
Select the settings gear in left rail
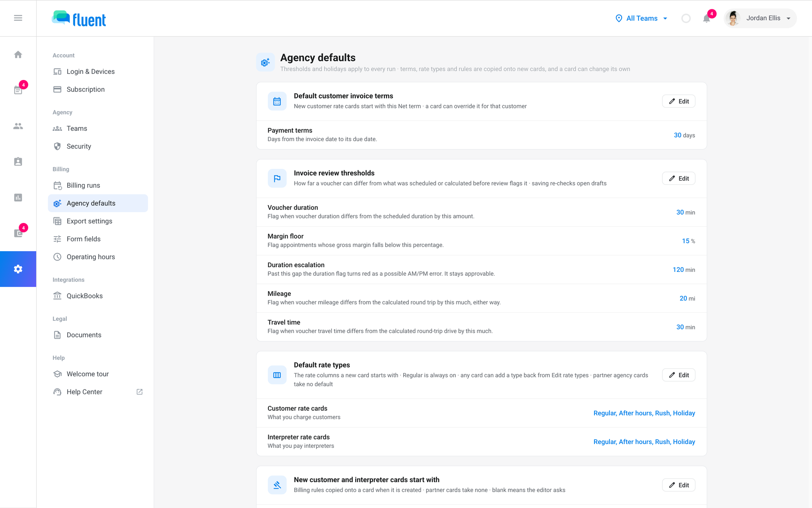tap(18, 269)
